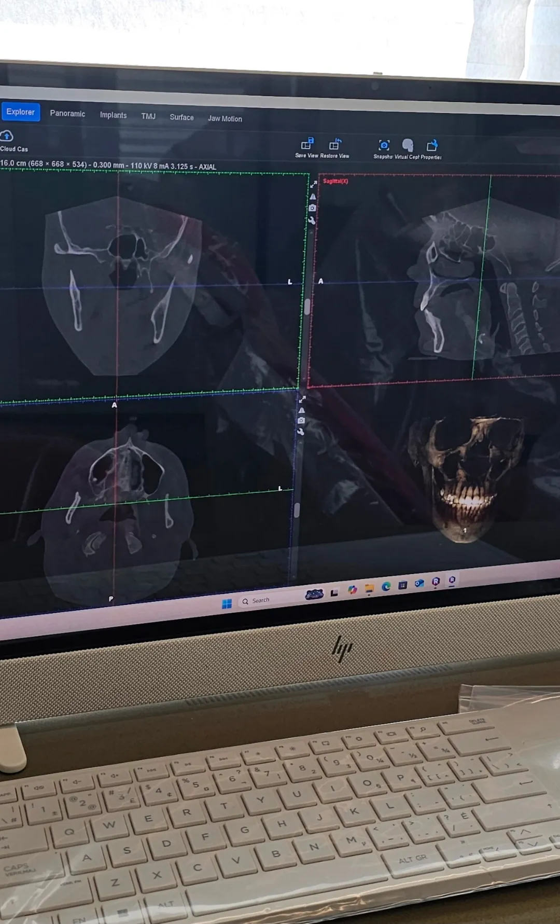Open File Explorer from the taskbar
Image resolution: width=560 pixels, height=924 pixels.
point(369,588)
